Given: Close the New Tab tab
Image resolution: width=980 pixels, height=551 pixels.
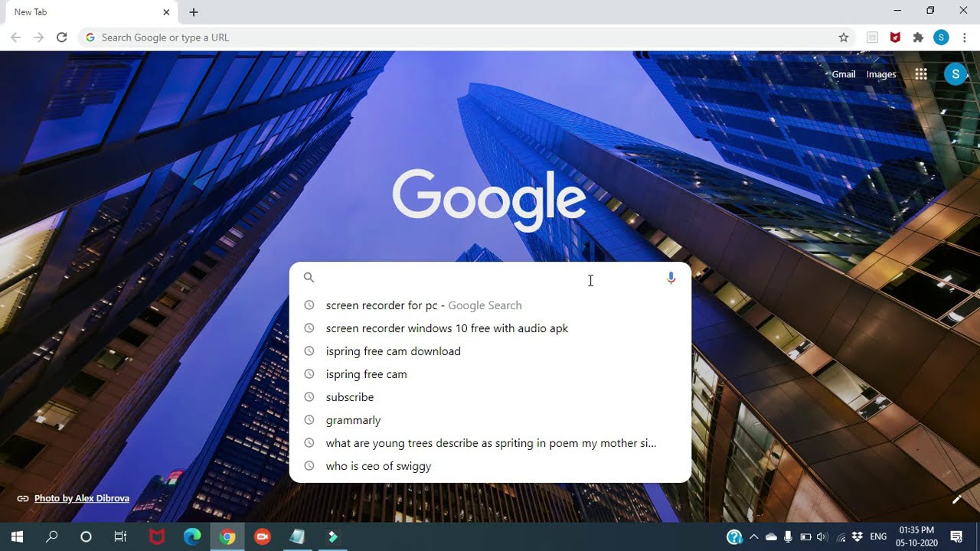Looking at the screenshot, I should tap(166, 12).
